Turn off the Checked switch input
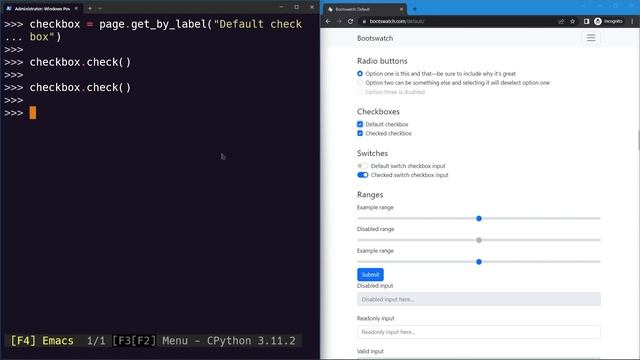This screenshot has height=360, width=640. [x=362, y=175]
